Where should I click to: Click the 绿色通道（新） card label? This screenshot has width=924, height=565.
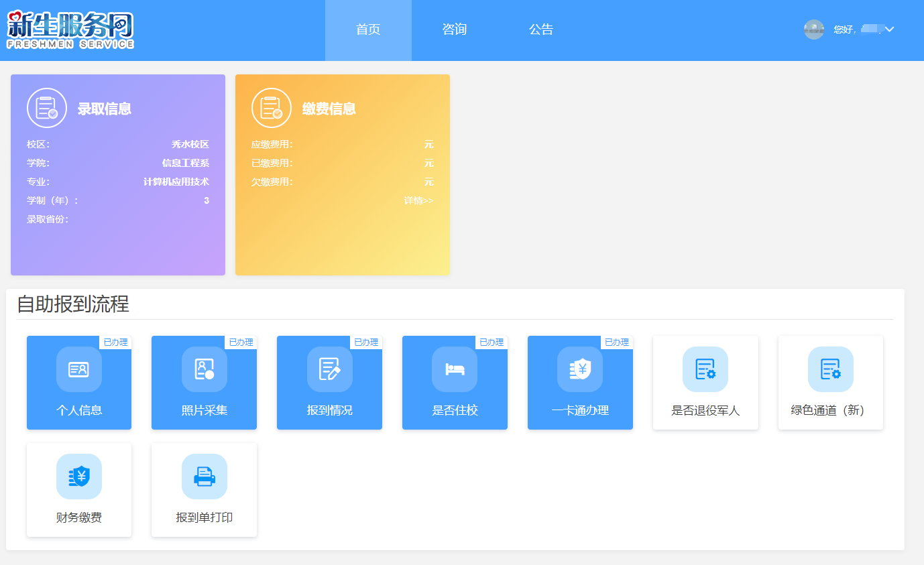pos(831,410)
